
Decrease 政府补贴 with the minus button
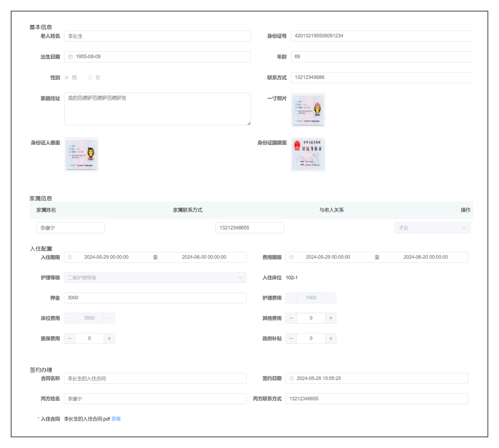(291, 339)
